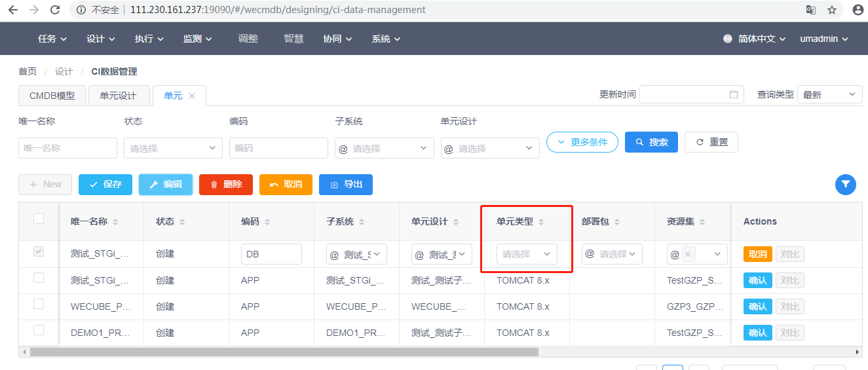
Task: Expand the 更多条件 button
Action: pyautogui.click(x=582, y=142)
